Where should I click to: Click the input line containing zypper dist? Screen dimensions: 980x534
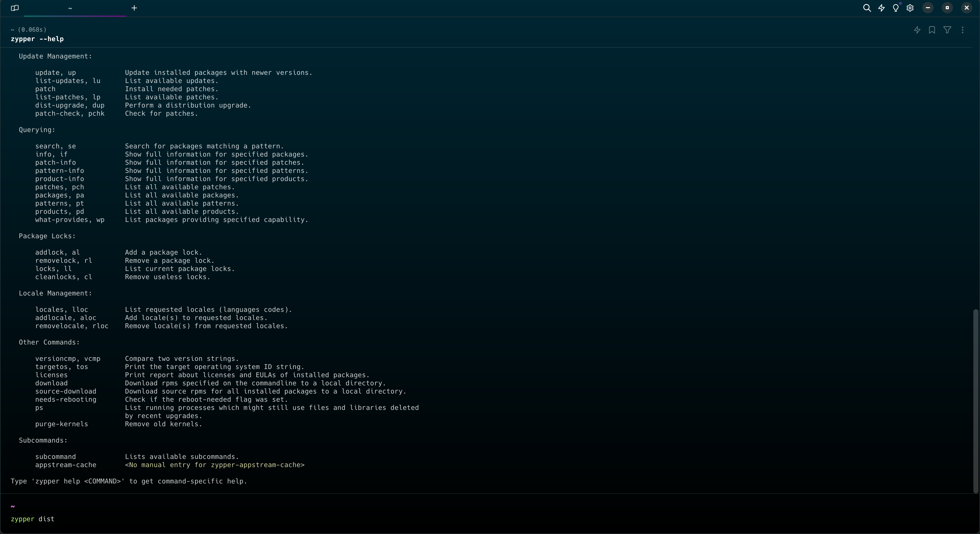click(x=32, y=519)
